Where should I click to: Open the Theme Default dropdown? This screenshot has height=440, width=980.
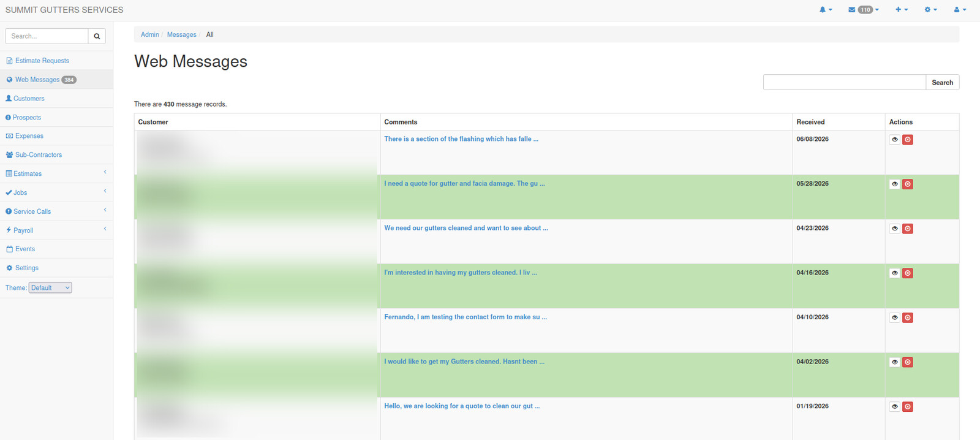[x=50, y=287]
